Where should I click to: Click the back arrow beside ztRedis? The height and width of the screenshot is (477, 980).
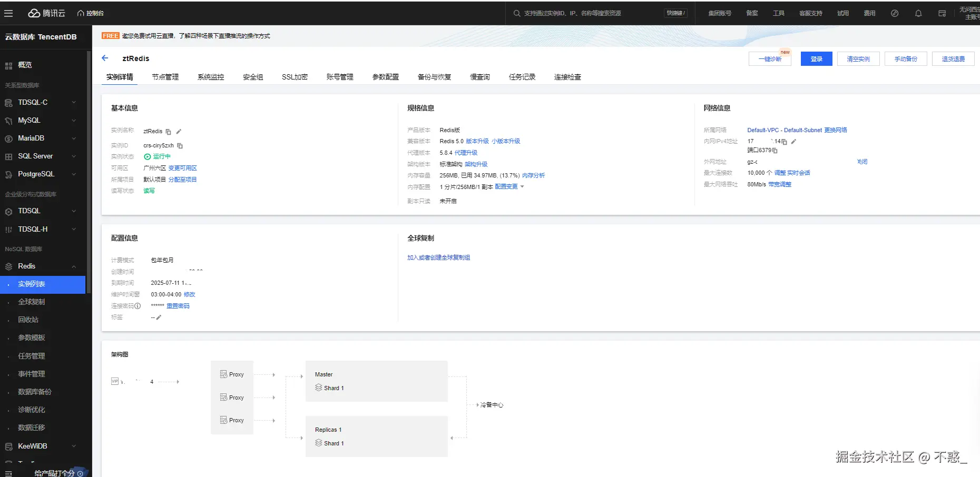[x=105, y=58]
